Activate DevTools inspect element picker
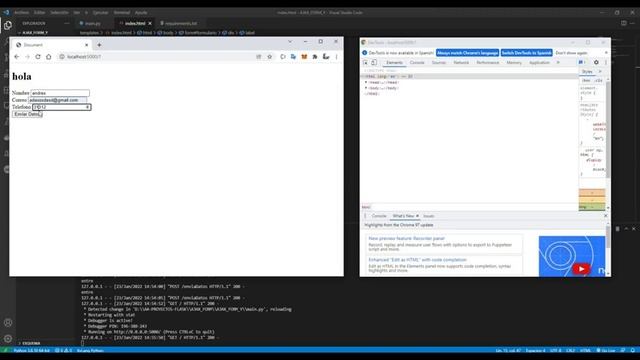The height and width of the screenshot is (360, 640). [x=365, y=62]
